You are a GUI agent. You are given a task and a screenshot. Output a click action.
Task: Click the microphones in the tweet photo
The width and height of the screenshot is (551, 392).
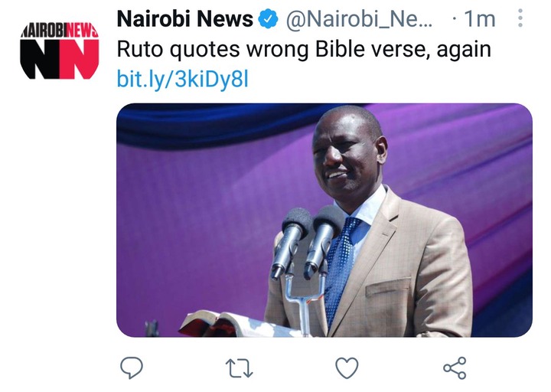308,243
